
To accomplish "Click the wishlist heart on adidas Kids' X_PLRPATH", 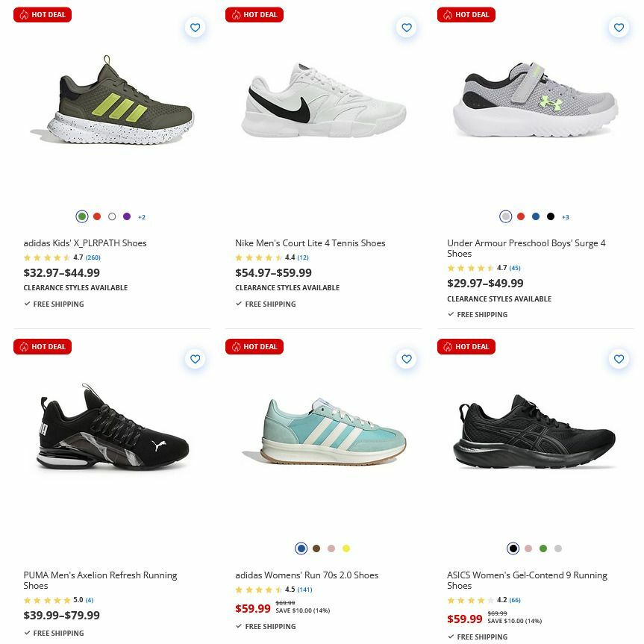I will coord(195,27).
